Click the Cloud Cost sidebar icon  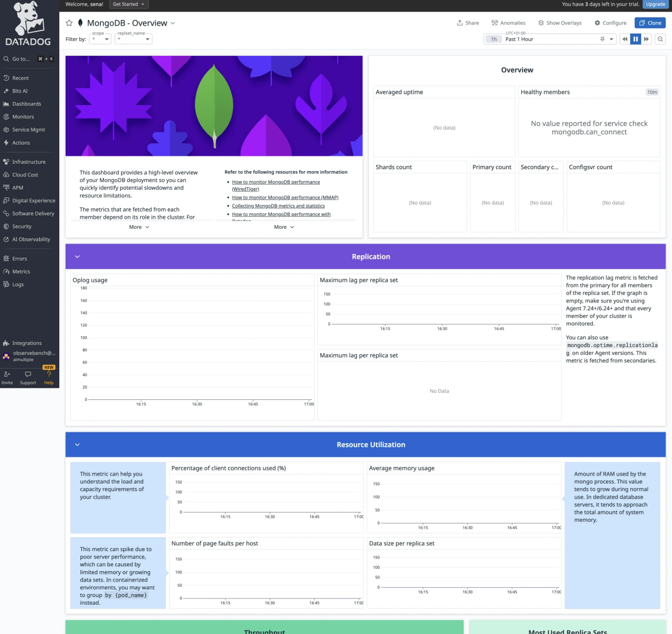[x=6, y=175]
